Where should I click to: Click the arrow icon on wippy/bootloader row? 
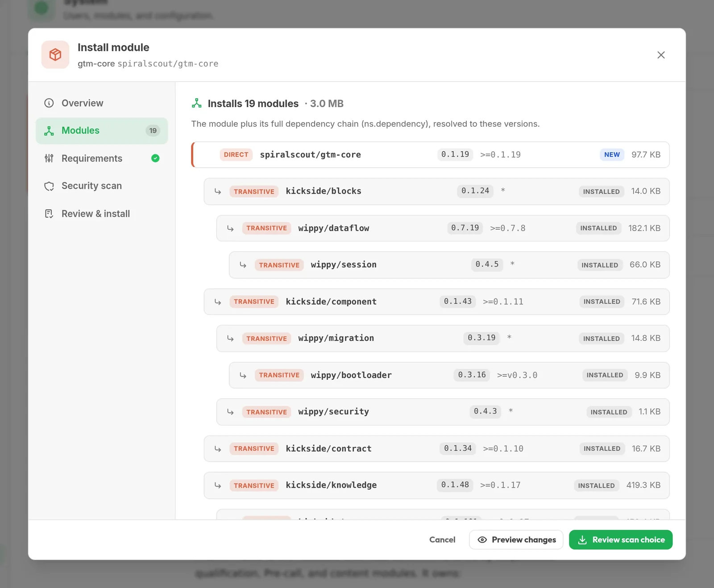pos(243,375)
